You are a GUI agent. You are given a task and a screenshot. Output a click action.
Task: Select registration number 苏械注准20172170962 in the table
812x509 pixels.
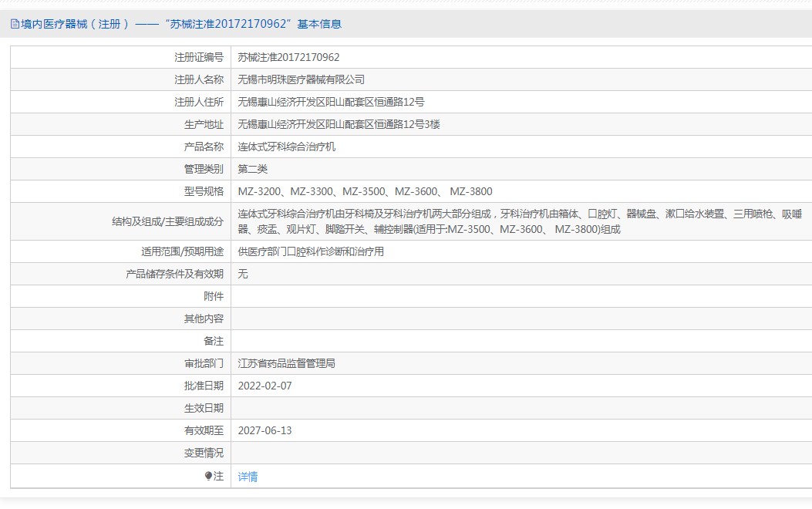288,57
